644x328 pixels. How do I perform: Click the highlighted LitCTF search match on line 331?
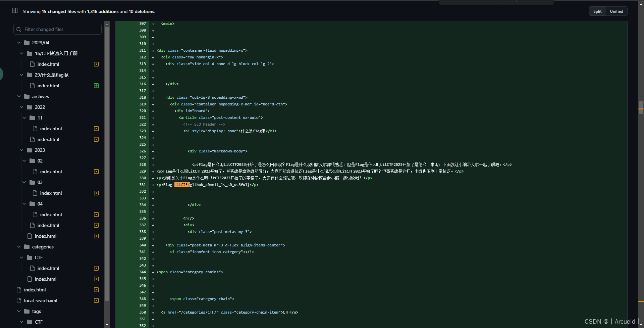click(182, 185)
